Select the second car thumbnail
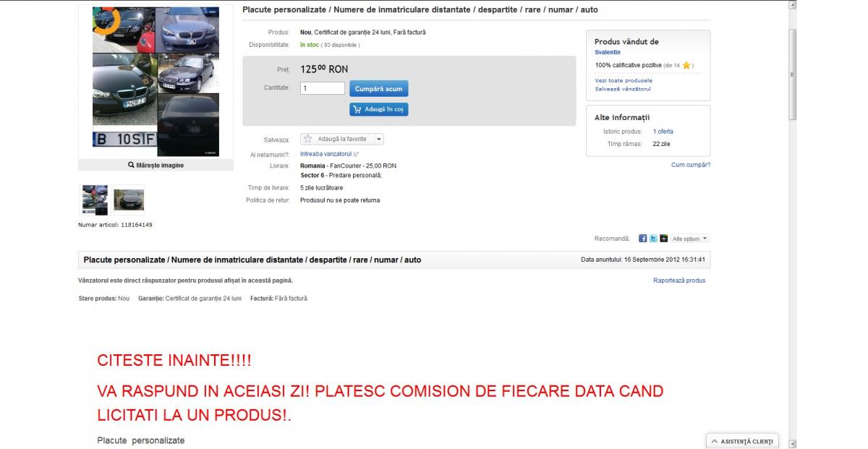This screenshot has height=449, width=868. [129, 200]
